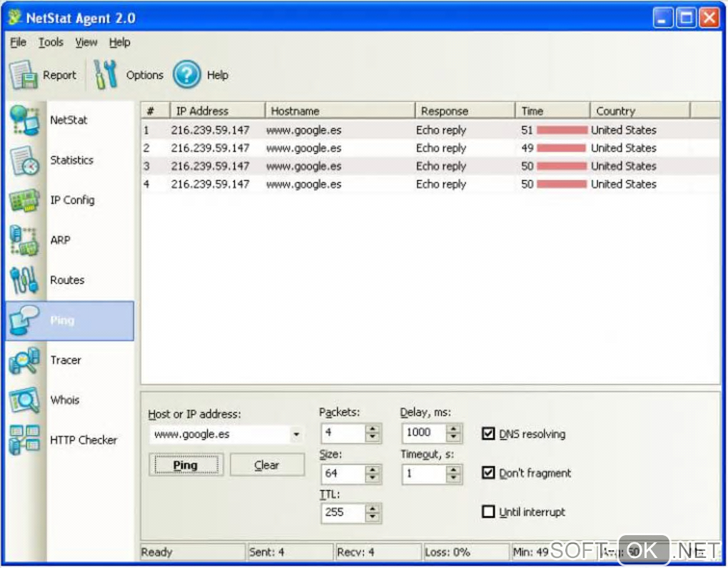The image size is (728, 568).
Task: Click "United States" in row 4
Action: [624, 184]
